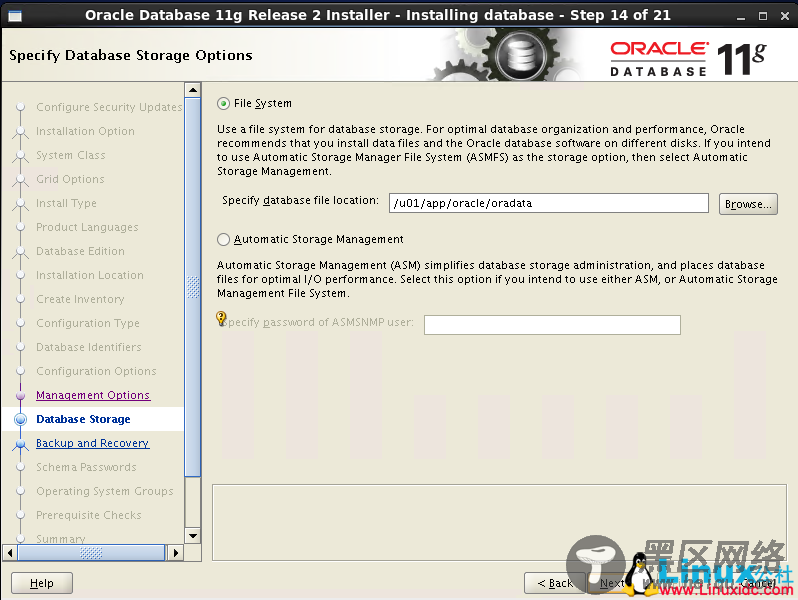Click the window menu icon in title bar
The width and height of the screenshot is (798, 600).
coord(15,16)
